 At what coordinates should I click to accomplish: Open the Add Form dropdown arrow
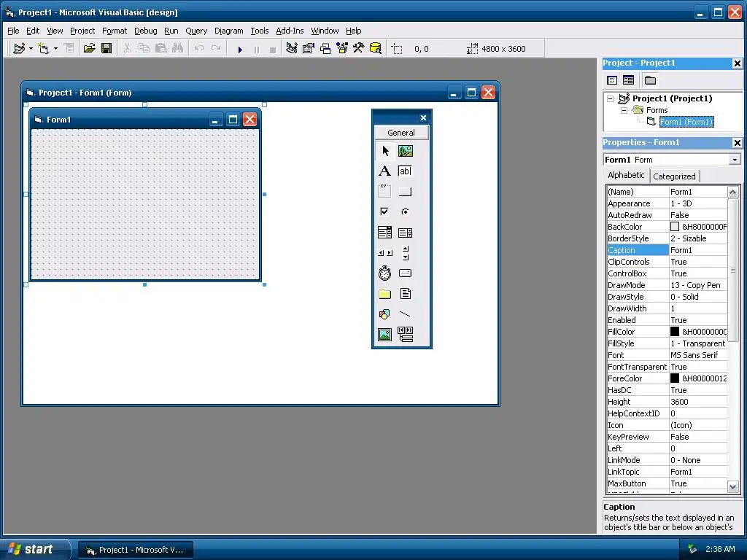point(55,49)
